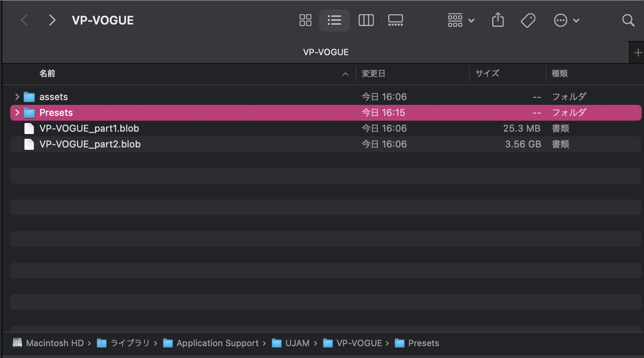Expand the Presets folder disclosure arrow
Image resolution: width=644 pixels, height=358 pixels.
pos(17,112)
